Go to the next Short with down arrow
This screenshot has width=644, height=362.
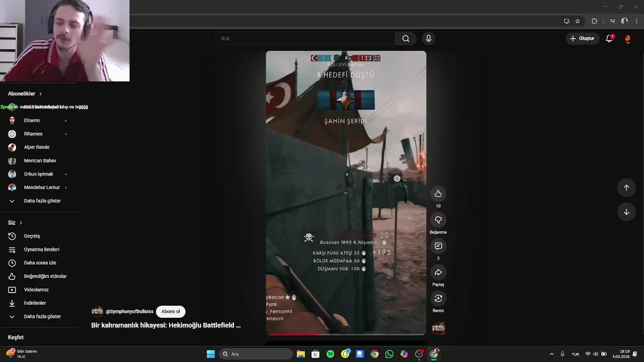[x=626, y=212]
